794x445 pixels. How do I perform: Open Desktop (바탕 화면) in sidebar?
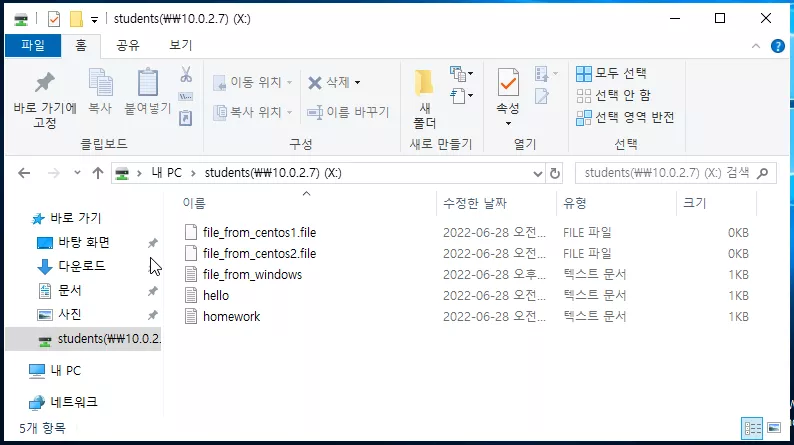click(x=84, y=242)
